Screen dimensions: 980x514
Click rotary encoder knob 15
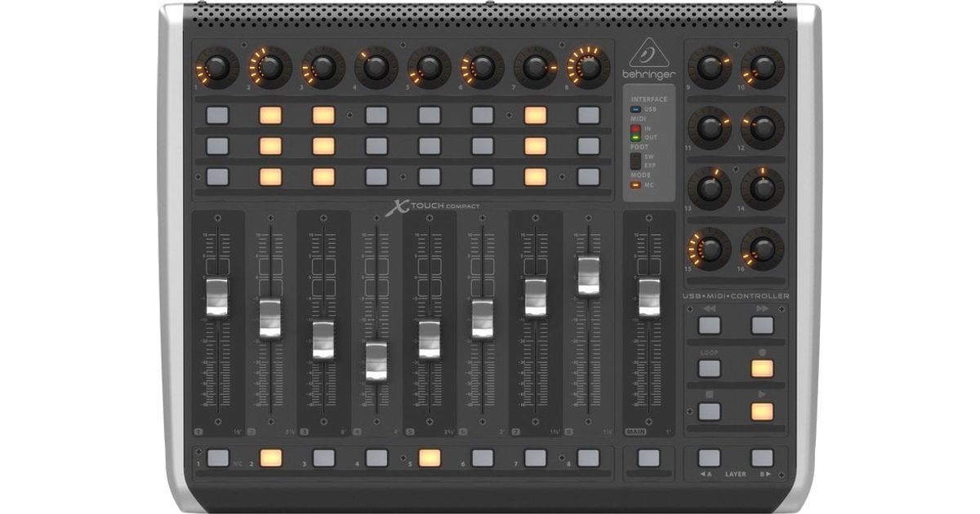coord(710,249)
